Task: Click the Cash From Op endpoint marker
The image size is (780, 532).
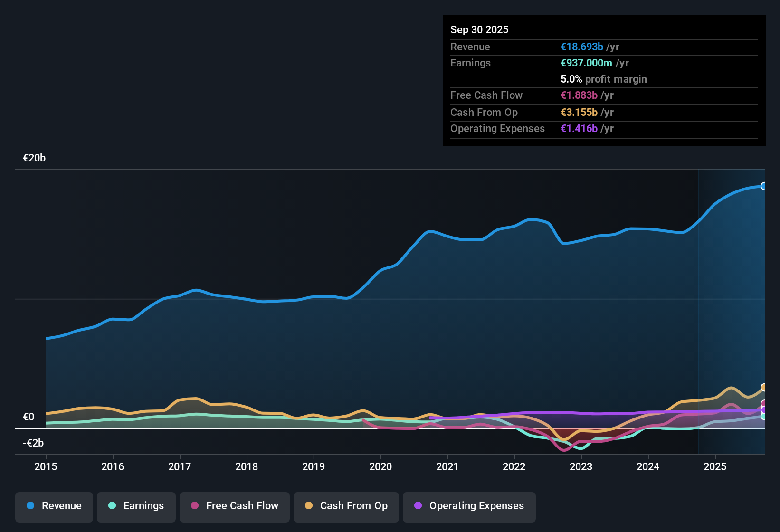Action: (764, 387)
